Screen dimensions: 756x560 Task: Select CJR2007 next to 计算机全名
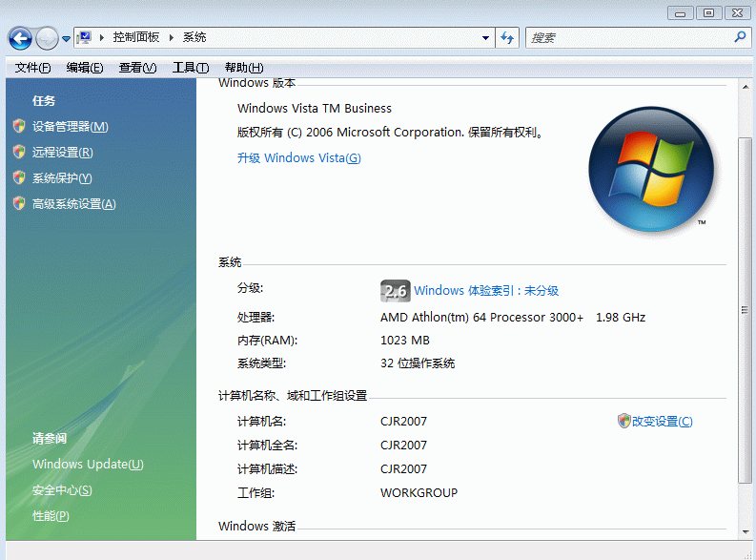tap(403, 445)
